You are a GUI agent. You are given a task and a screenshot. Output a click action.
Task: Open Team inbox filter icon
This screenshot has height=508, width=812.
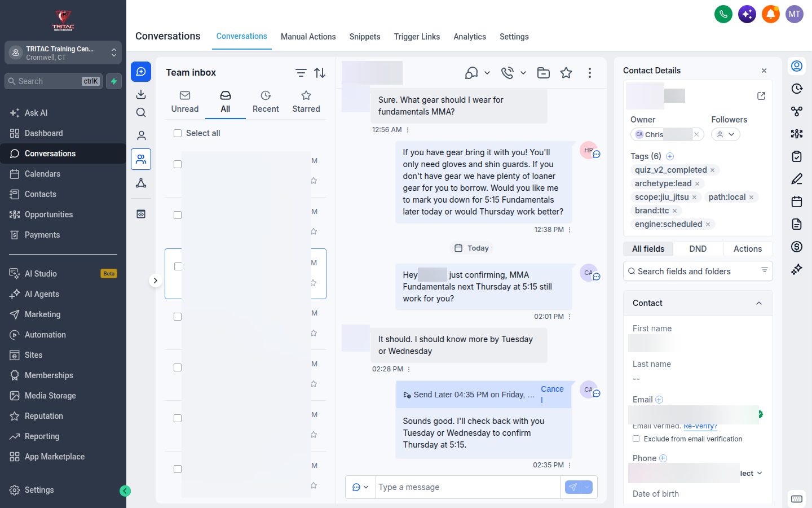click(301, 73)
